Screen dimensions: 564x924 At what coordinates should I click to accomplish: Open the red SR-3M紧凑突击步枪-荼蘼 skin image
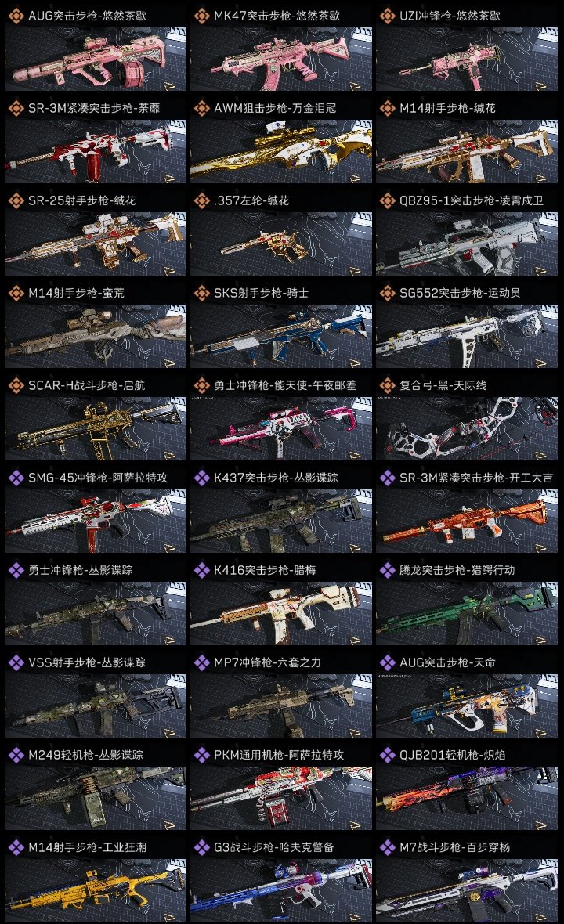coord(96,151)
